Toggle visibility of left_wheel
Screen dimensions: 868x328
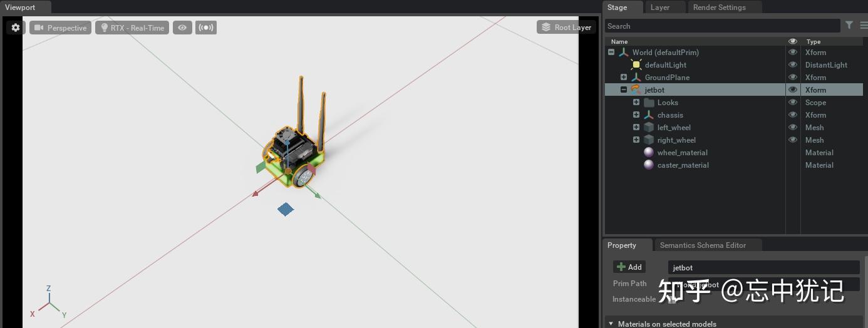pos(793,128)
